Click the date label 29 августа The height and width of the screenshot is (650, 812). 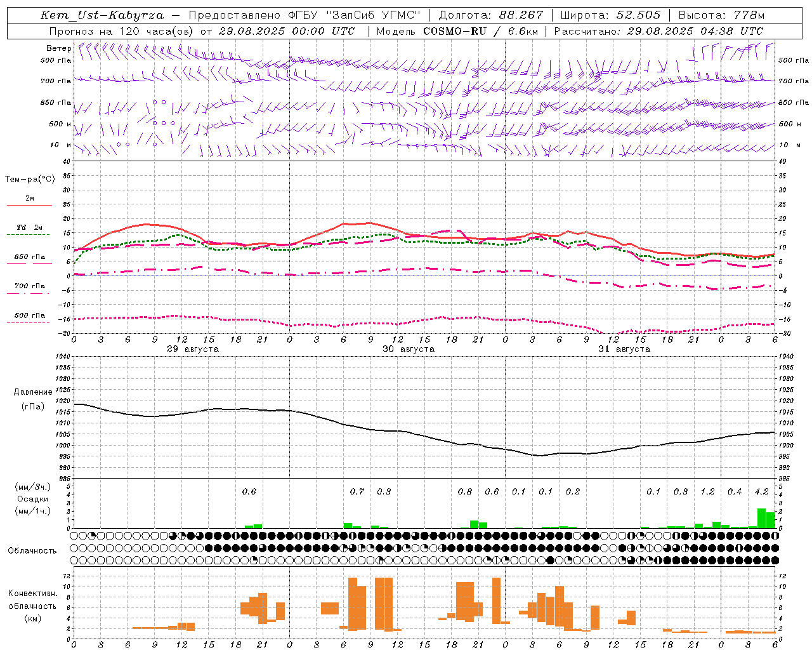(193, 349)
